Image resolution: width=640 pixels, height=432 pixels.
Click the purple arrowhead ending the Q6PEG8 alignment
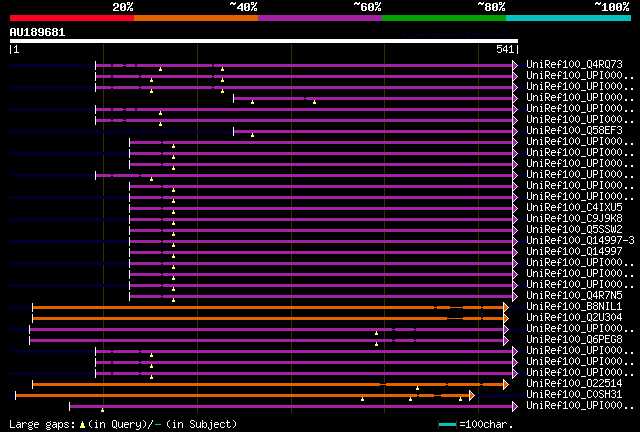pos(506,340)
